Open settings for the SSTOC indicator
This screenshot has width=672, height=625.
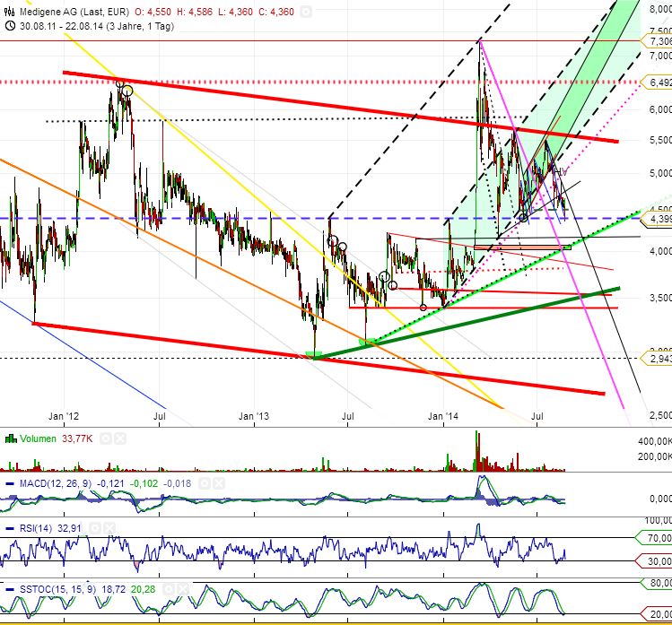pyautogui.click(x=169, y=589)
